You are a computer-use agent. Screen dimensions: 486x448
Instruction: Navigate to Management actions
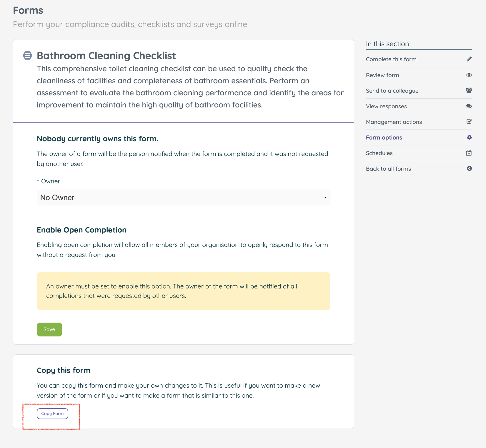point(394,122)
